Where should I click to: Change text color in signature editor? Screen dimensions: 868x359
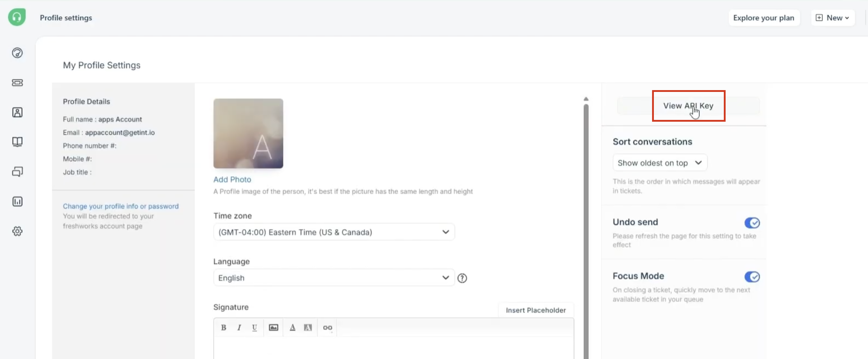pos(292,327)
